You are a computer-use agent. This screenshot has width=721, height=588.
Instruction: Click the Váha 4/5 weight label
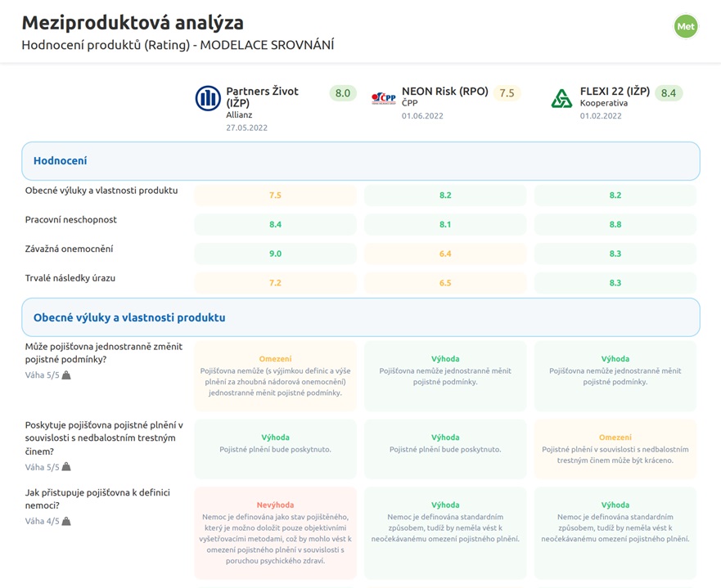click(x=43, y=522)
